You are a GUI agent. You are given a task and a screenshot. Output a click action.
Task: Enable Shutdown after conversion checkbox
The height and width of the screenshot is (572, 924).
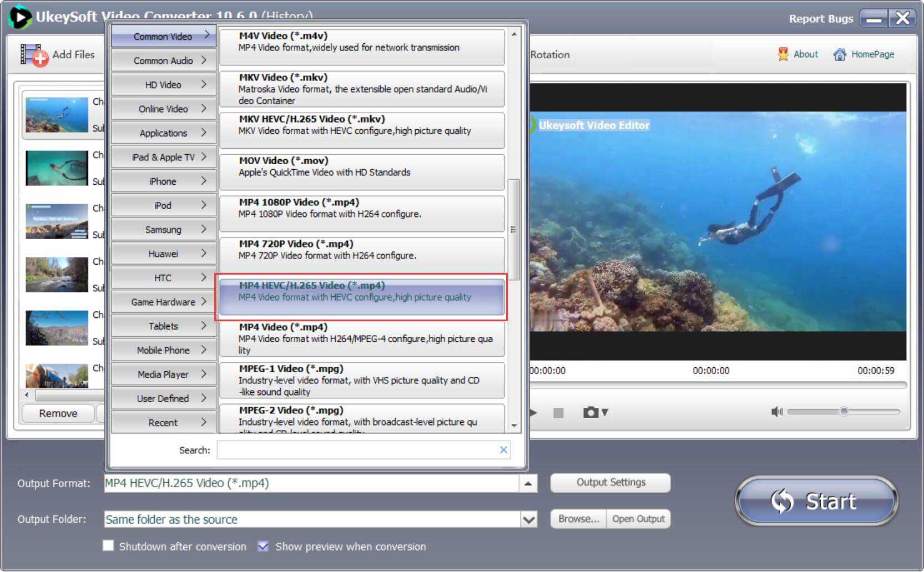click(x=109, y=546)
